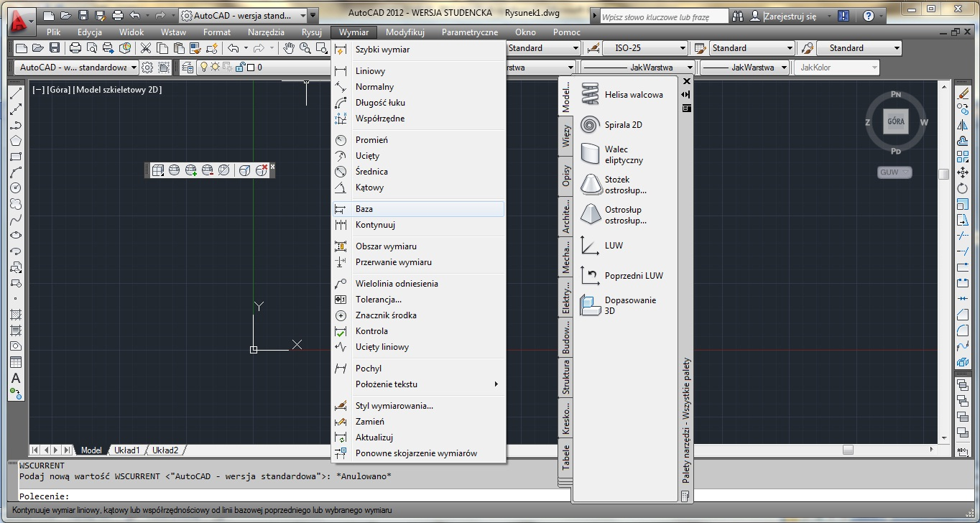Image resolution: width=980 pixels, height=523 pixels.
Task: Open the first JakWarstwa linetype dropdown
Action: 639,68
